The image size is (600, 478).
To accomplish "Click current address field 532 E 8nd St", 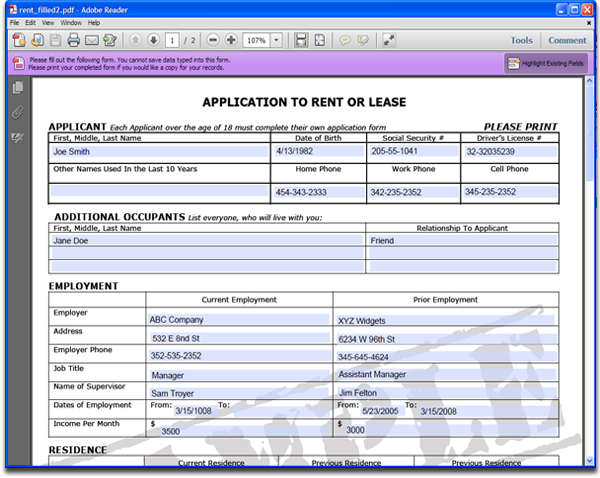I will [x=239, y=338].
